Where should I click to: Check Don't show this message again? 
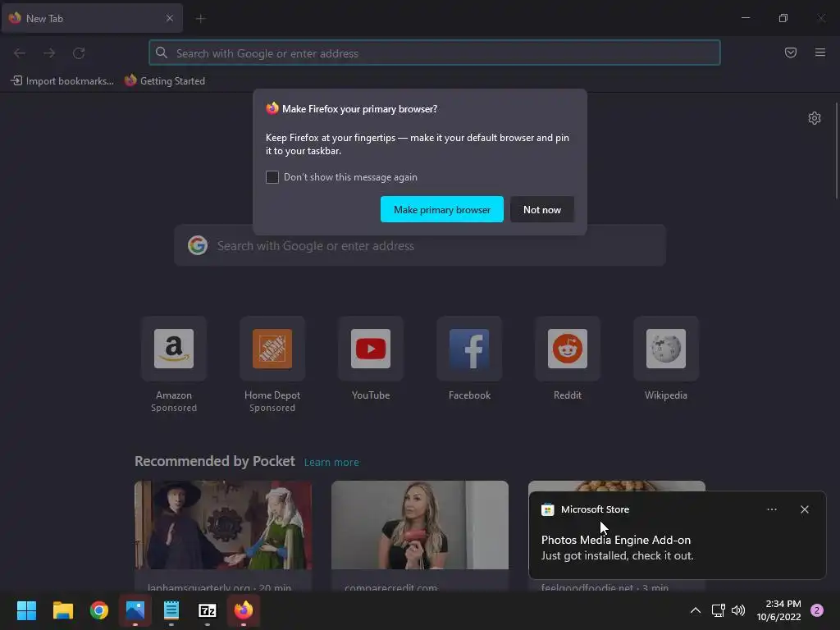272,177
